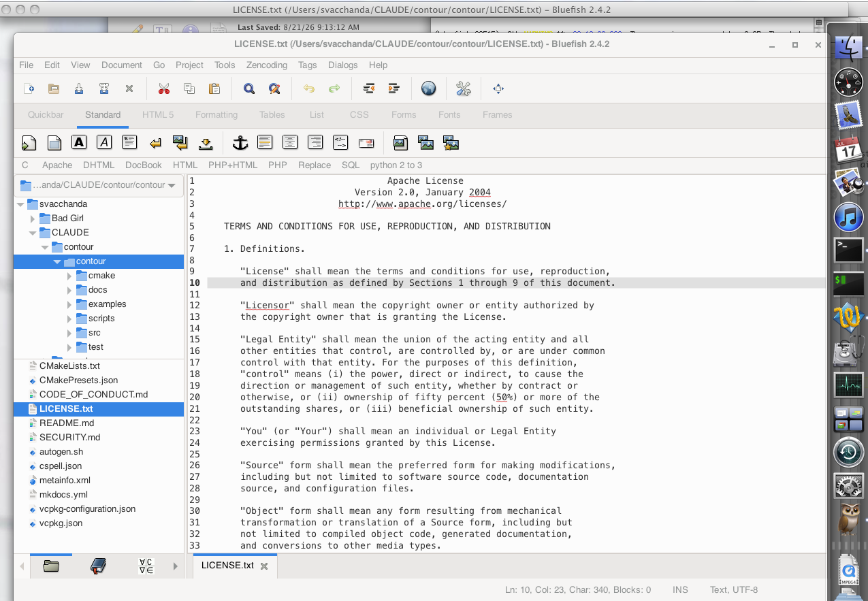Insert Horizontal rule icon
This screenshot has height=601, width=868.
(265, 142)
